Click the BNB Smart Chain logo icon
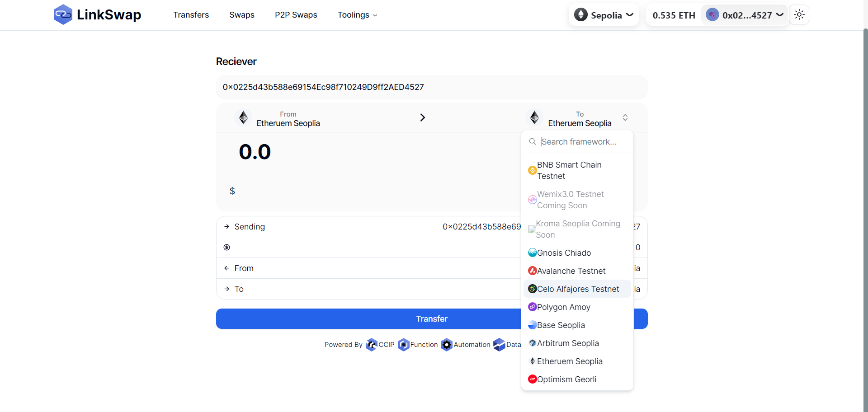The width and height of the screenshot is (868, 412). (533, 170)
